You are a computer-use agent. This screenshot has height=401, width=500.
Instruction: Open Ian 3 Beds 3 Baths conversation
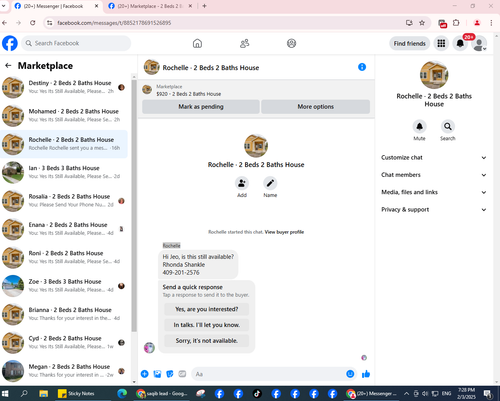pyautogui.click(x=64, y=172)
